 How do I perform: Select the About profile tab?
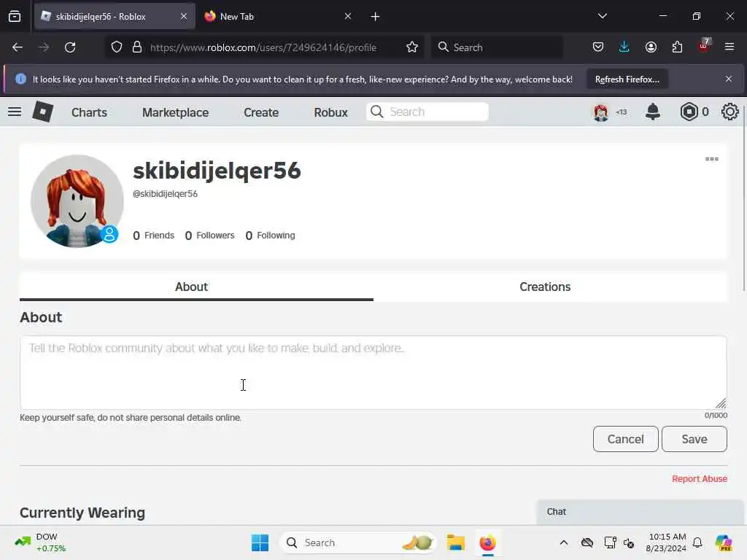[x=192, y=287]
